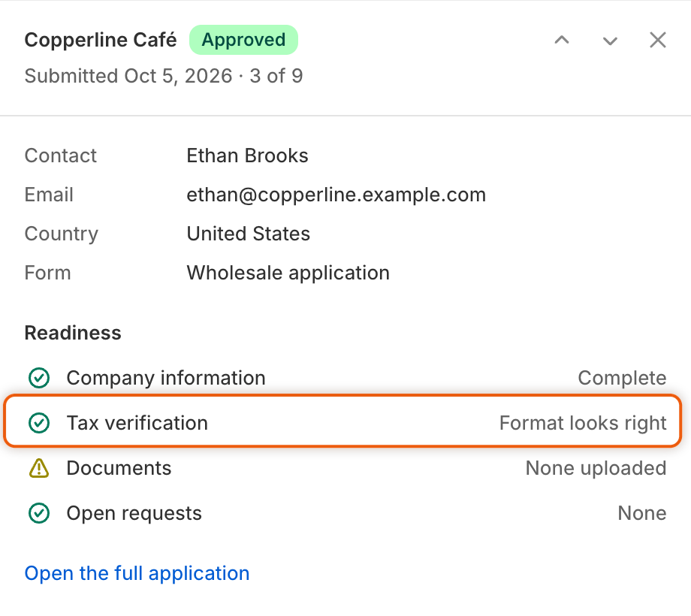691x616 pixels.
Task: Click the 'None' status for Open requests
Action: click(x=642, y=513)
